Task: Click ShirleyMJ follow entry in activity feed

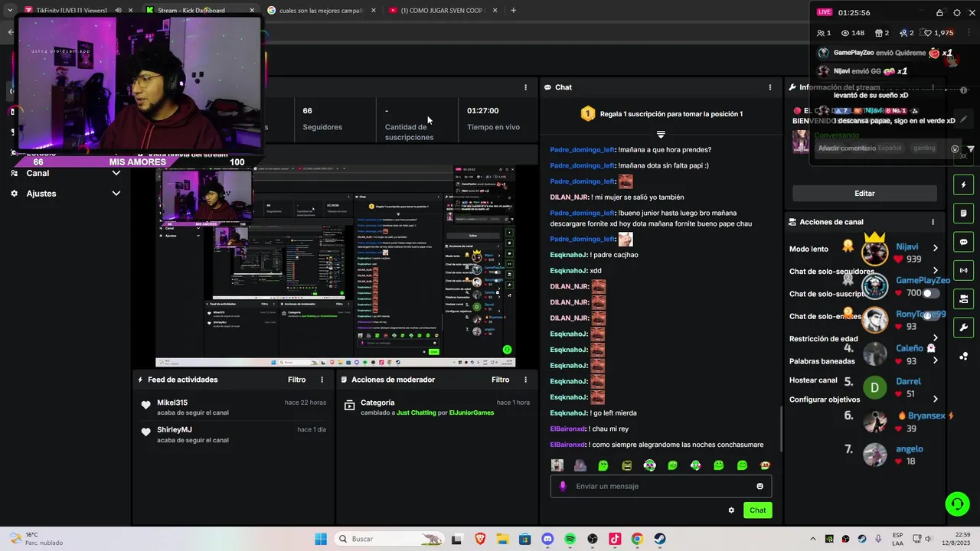Action: [234, 435]
